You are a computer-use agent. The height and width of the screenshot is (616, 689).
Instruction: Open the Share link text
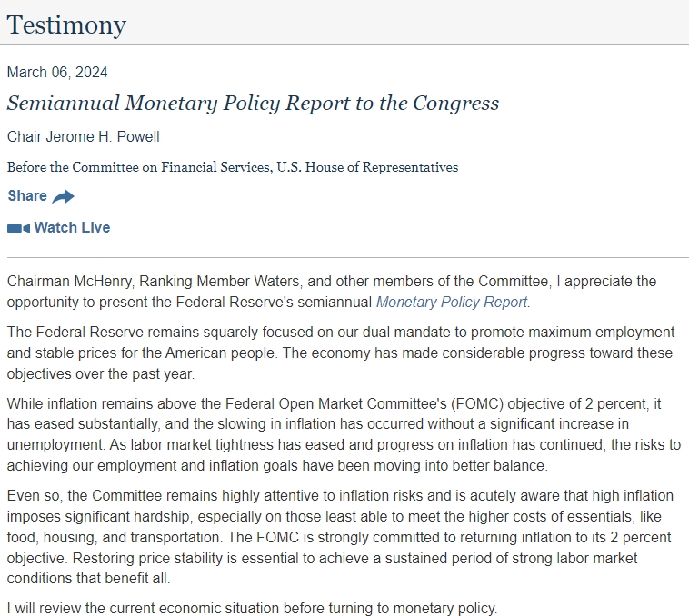tap(27, 196)
